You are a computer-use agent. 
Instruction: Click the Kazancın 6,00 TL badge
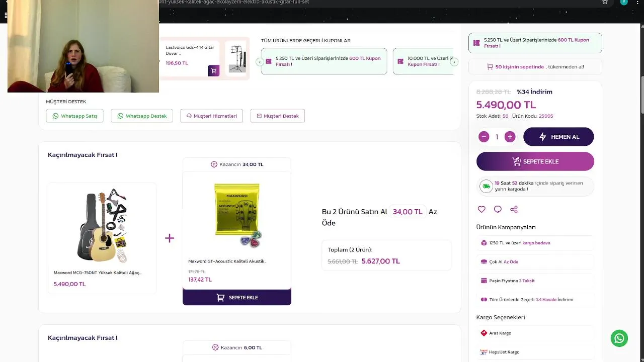[237, 347]
